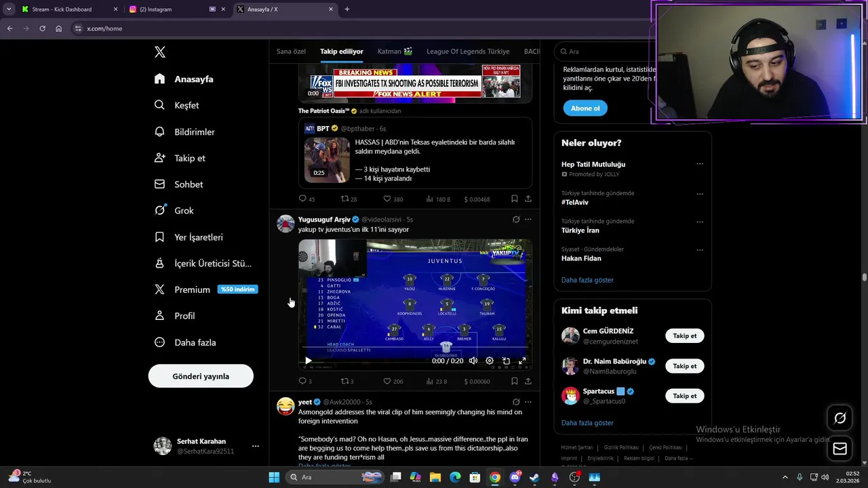
Task: Open BPT video thumbnail 0:25
Action: (x=327, y=160)
